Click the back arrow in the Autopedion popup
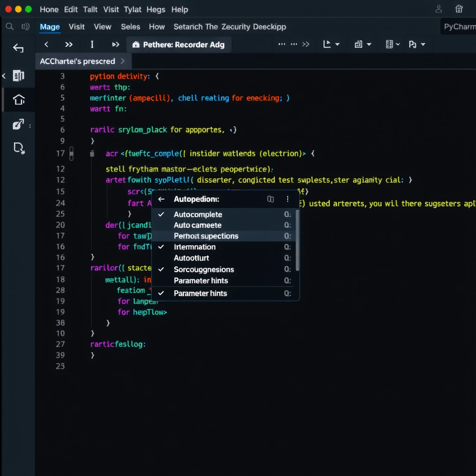This screenshot has width=476, height=476. [162, 199]
